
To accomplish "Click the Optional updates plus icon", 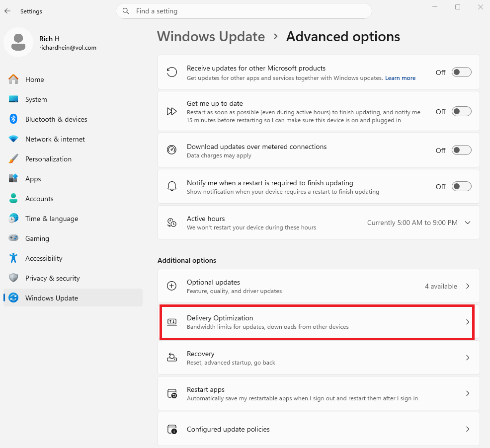I will point(171,286).
